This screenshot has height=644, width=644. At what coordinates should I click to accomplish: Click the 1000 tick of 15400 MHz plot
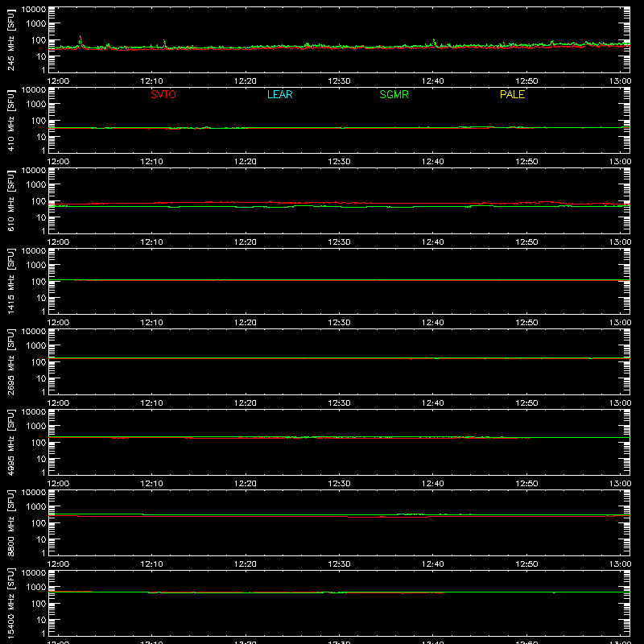click(x=36, y=588)
